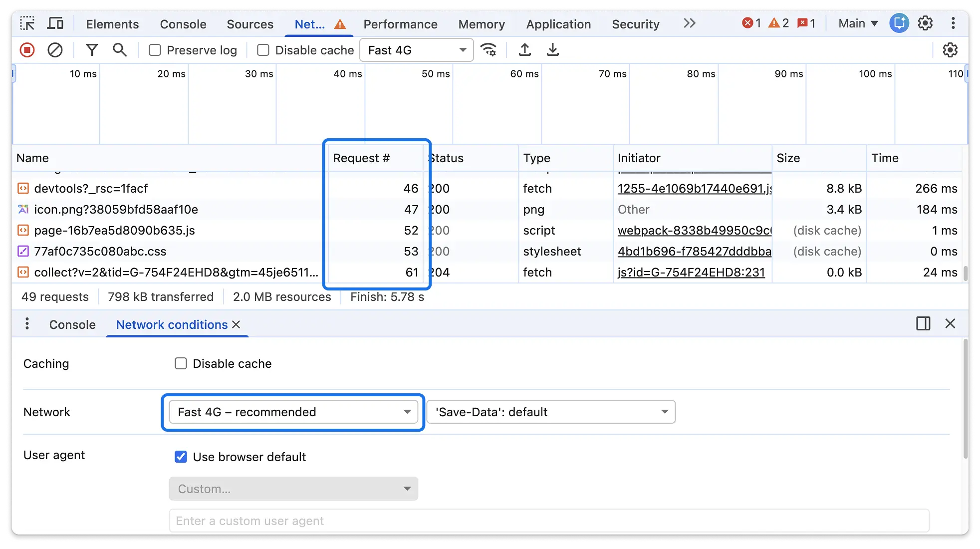Toggle the network filter funnel icon
Viewport: 980px width, 549px height.
[92, 50]
